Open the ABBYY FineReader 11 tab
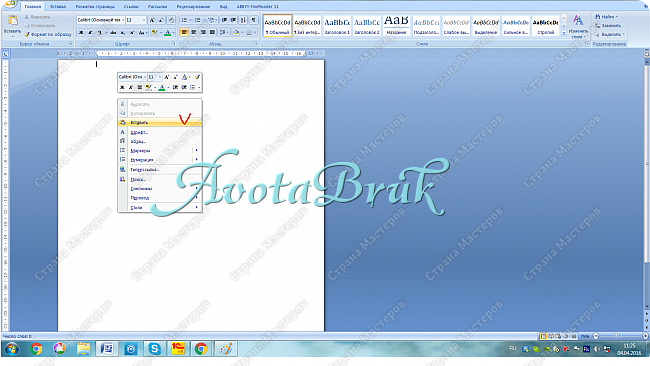This screenshot has height=366, width=650. pyautogui.click(x=258, y=7)
